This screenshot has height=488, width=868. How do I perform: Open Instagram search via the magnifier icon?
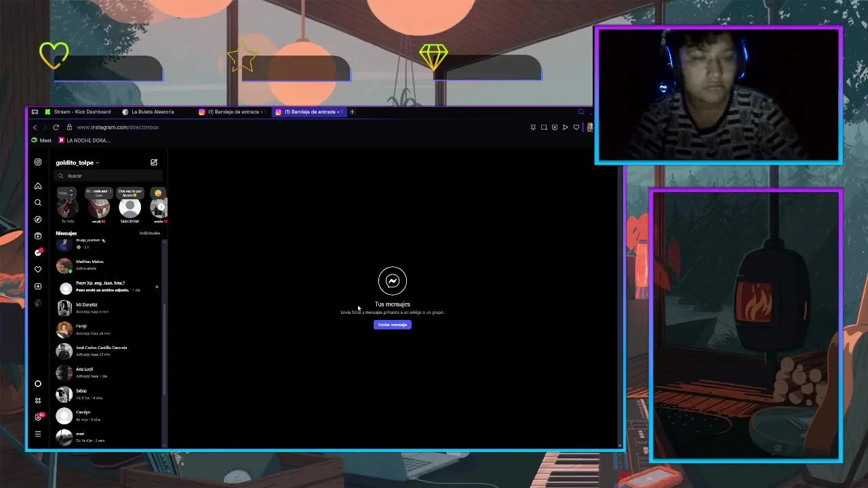(x=38, y=203)
